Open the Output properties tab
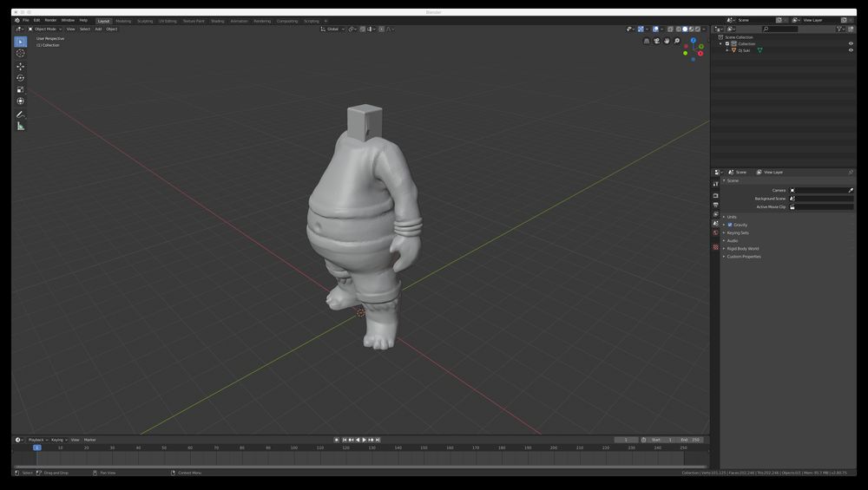The width and height of the screenshot is (868, 490). pos(716,205)
